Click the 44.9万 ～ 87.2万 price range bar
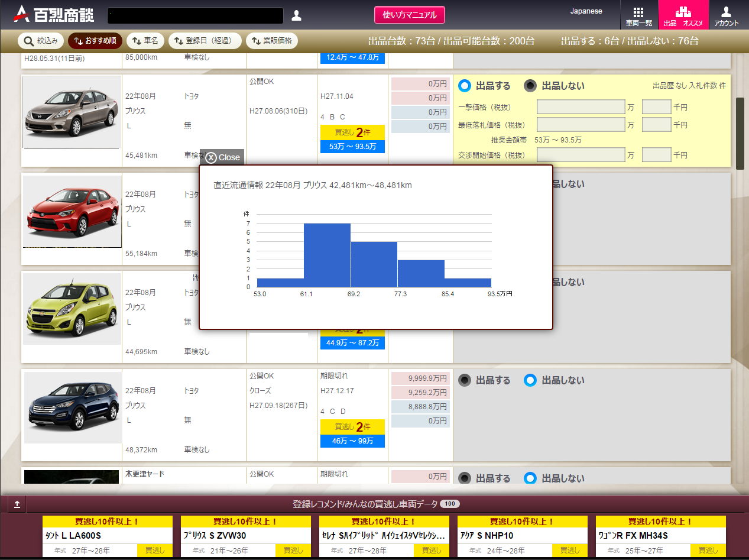Screen dimensions: 749x560 (352, 342)
